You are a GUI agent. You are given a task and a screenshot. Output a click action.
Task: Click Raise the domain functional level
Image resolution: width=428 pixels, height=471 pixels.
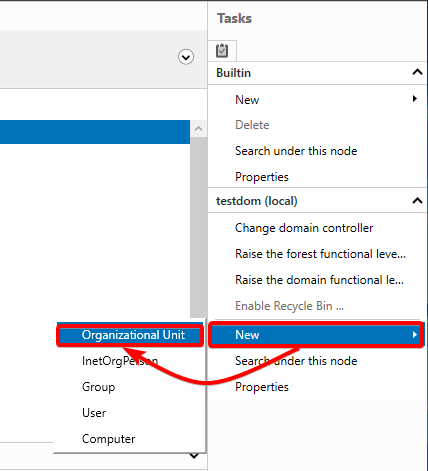point(319,280)
